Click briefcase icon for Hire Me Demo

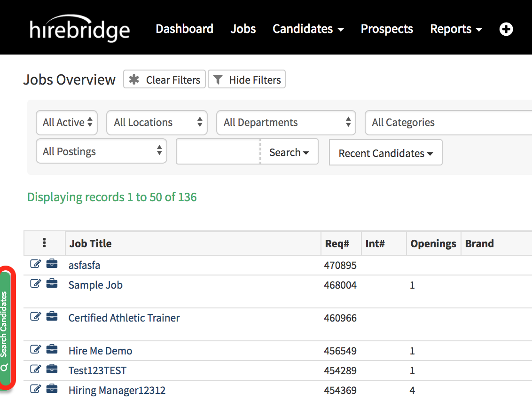[x=52, y=350]
